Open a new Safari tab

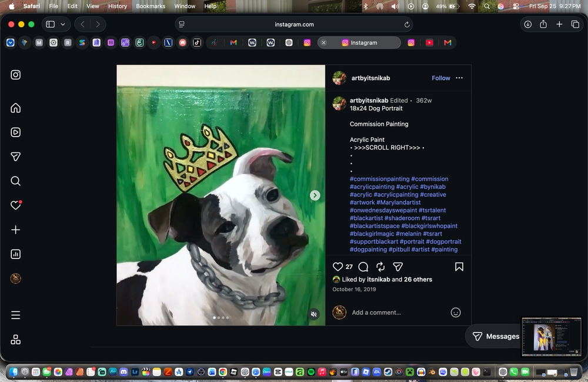coord(559,24)
